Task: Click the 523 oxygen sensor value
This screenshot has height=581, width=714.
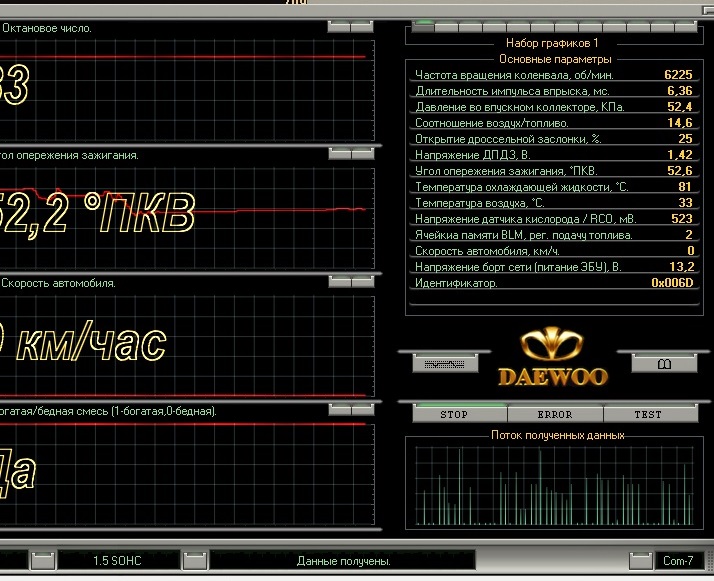Action: [682, 219]
